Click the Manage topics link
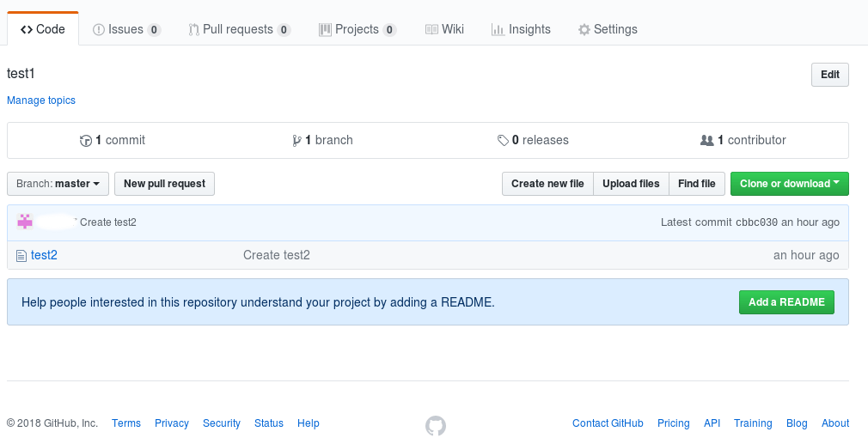 (41, 100)
